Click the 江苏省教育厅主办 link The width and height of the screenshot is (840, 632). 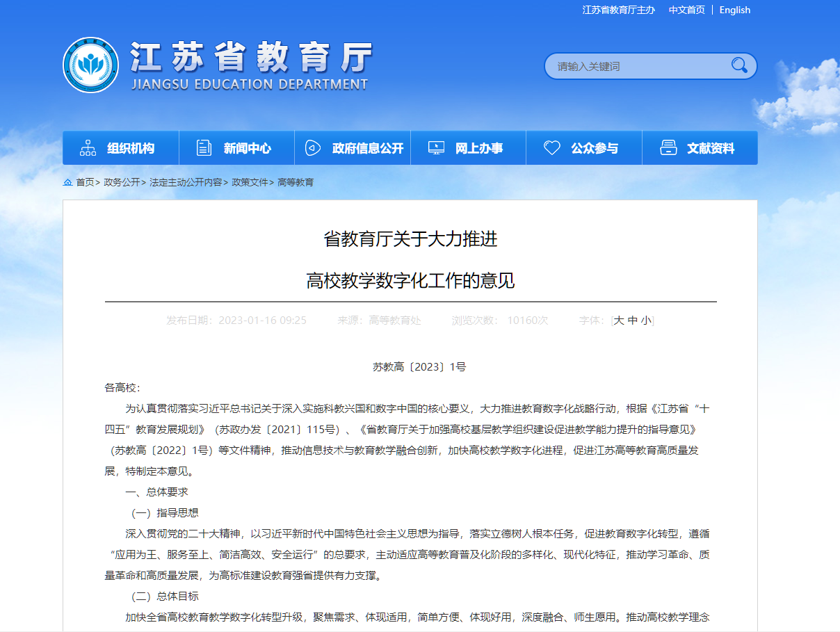(617, 10)
